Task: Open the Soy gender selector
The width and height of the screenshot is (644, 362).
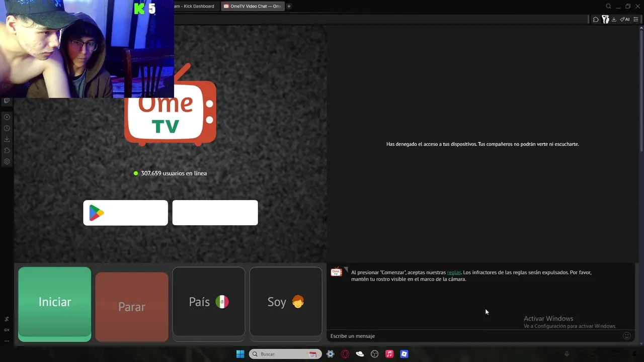Action: tap(286, 302)
